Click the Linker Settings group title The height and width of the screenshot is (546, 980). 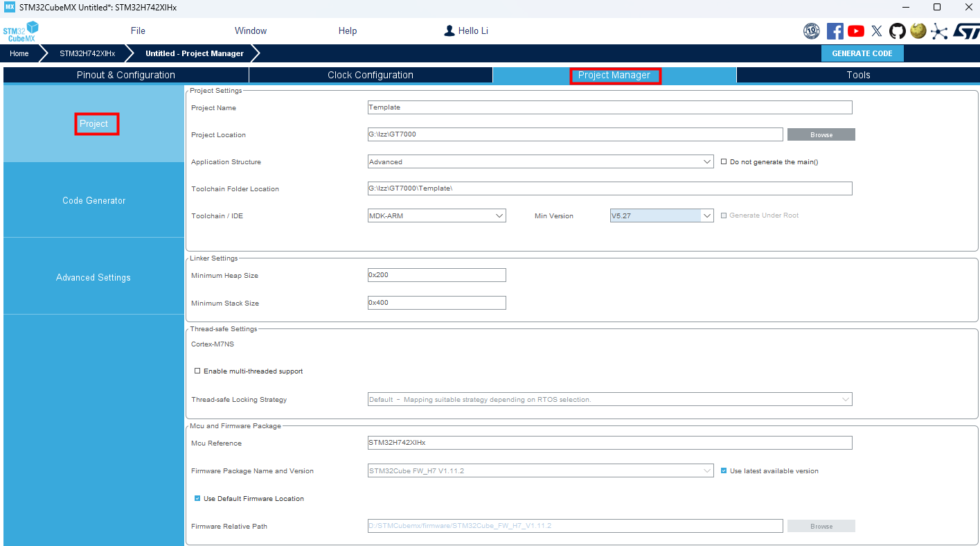point(214,258)
